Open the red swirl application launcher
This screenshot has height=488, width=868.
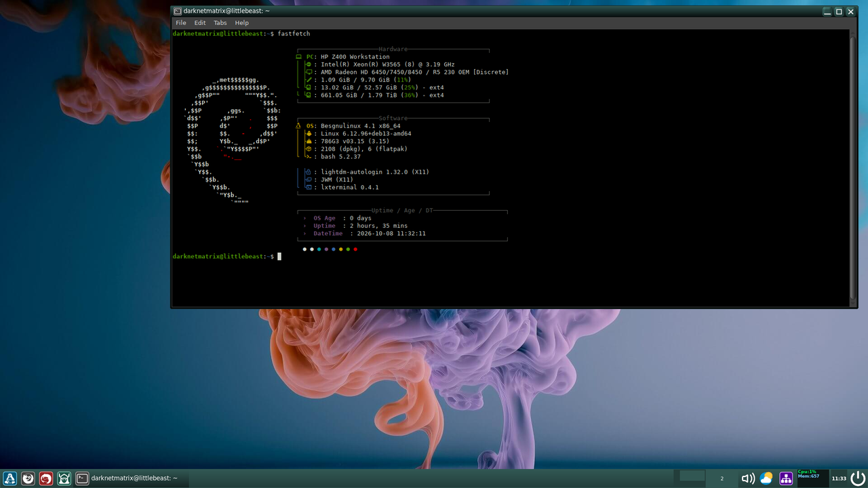click(46, 479)
